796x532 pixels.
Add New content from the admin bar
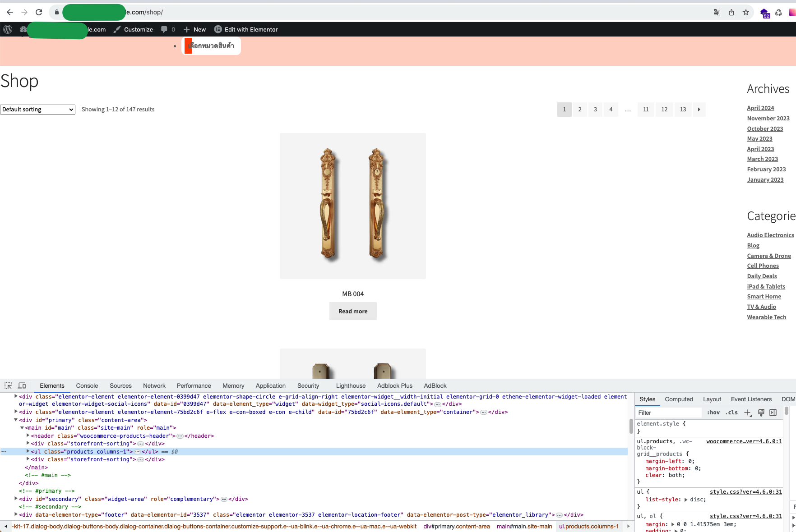(194, 29)
